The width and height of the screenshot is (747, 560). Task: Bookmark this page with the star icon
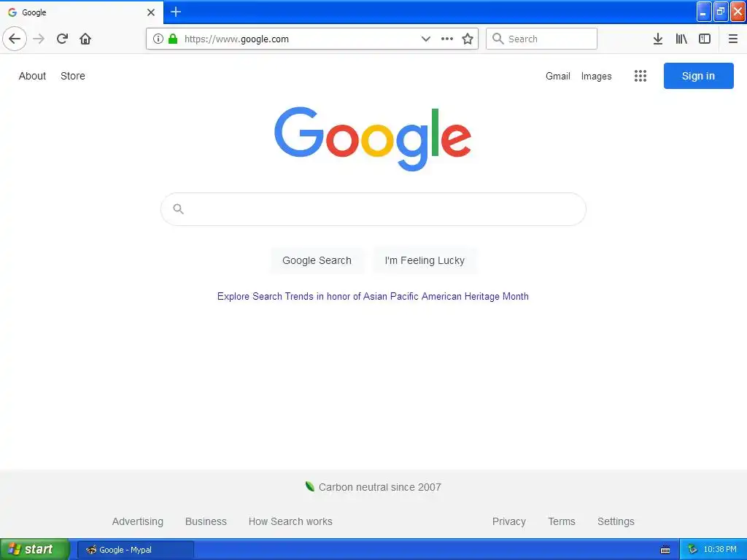coord(468,39)
